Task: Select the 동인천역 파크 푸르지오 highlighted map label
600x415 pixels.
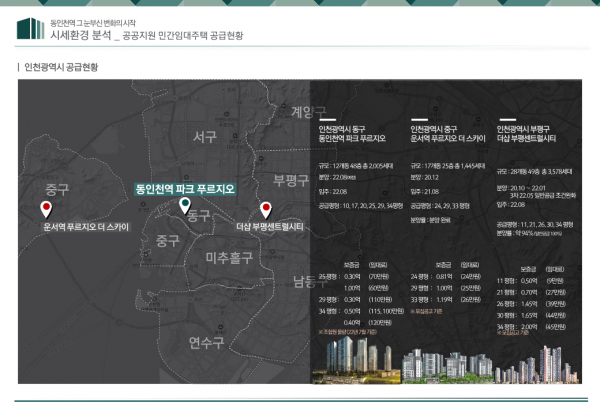Action: 185,188
